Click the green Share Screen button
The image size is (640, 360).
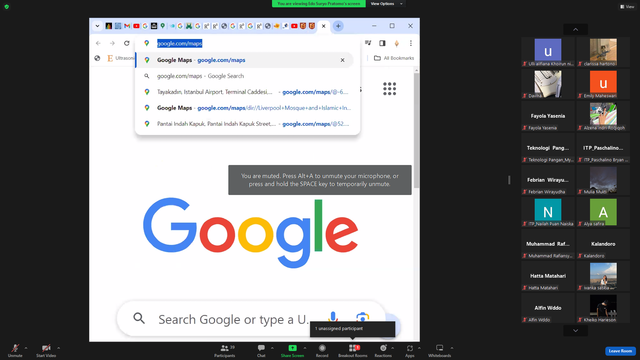click(292, 350)
